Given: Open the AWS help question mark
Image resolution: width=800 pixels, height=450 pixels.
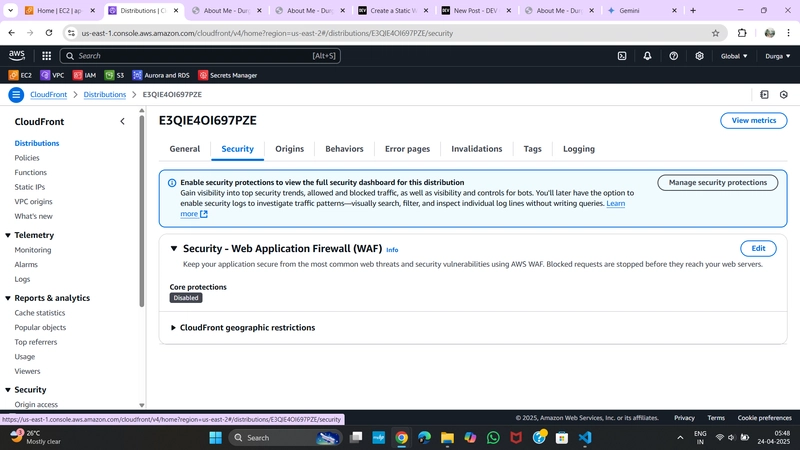Looking at the screenshot, I should tap(673, 56).
